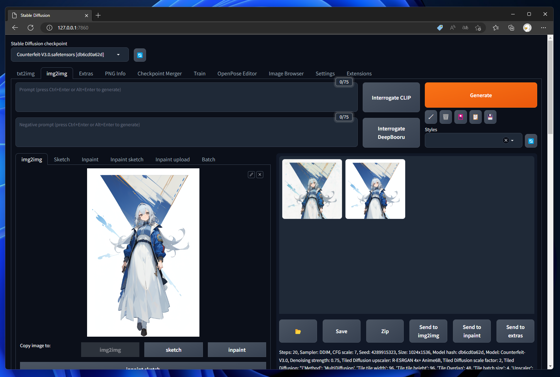
Task: Open a new browser tab
Action: (x=98, y=15)
